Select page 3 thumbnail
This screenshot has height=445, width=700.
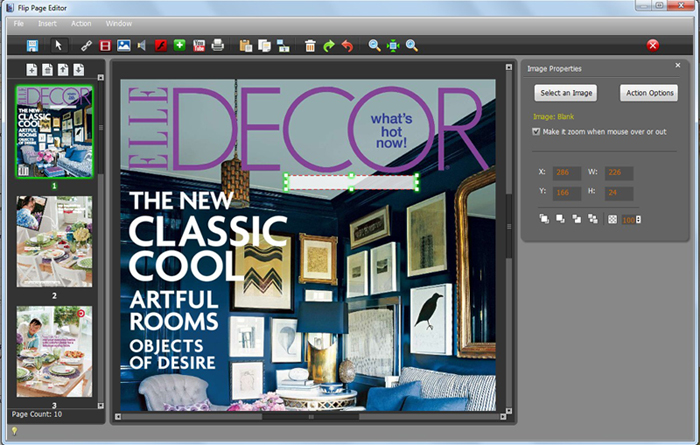[54, 351]
